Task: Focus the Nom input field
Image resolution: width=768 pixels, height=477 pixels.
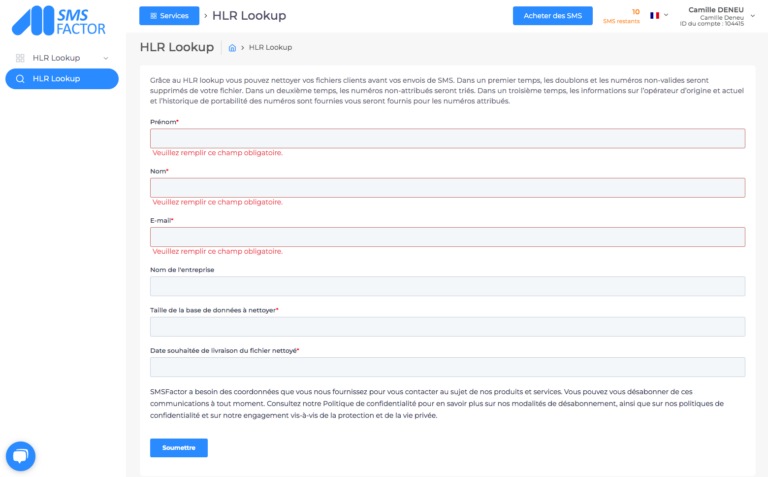Action: click(448, 188)
